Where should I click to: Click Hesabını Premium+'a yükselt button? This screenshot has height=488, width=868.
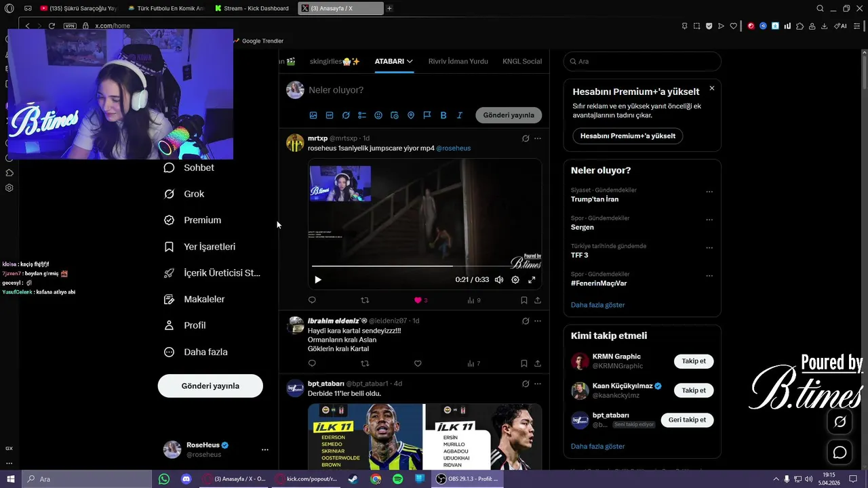click(628, 136)
